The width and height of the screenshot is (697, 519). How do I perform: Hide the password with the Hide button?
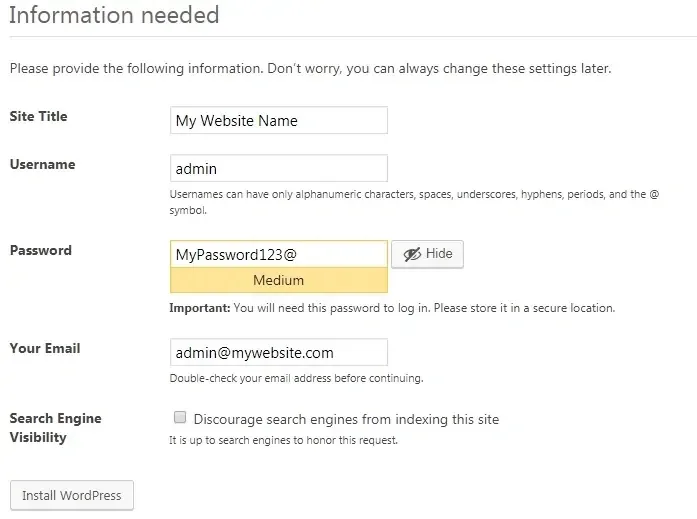(427, 254)
